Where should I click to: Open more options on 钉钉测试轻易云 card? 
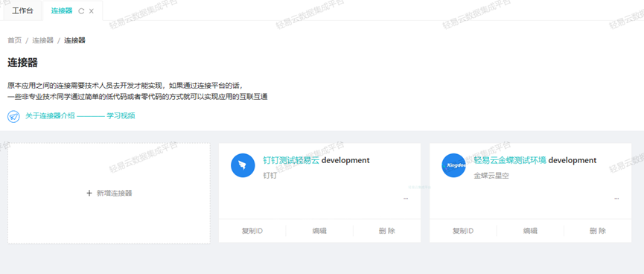click(x=406, y=198)
